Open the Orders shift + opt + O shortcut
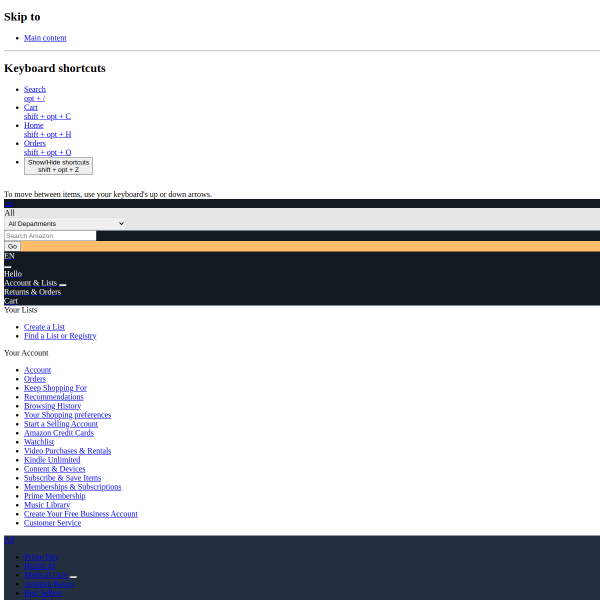The height and width of the screenshot is (600, 600). 47,148
